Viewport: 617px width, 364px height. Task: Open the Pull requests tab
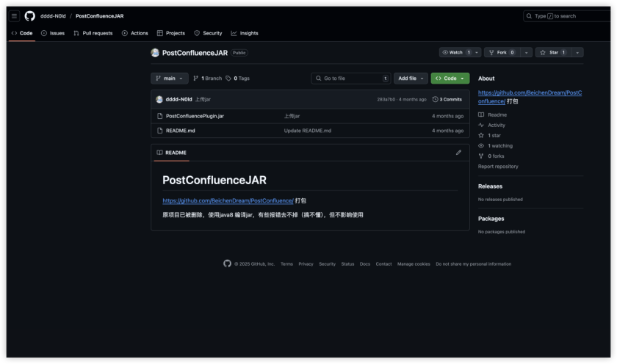pyautogui.click(x=93, y=34)
